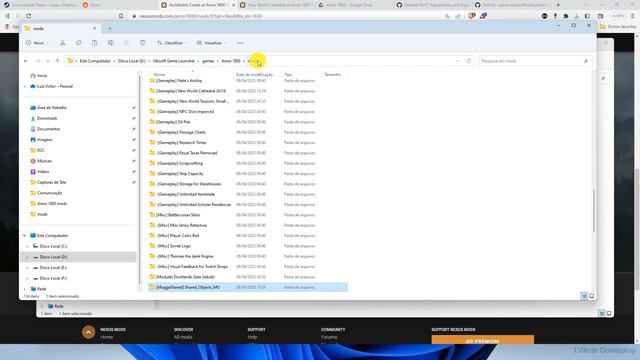Click the browser bookmark icon

[121, 16]
